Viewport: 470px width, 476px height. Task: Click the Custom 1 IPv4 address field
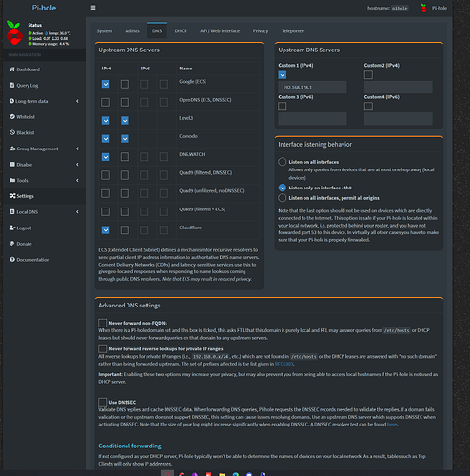tap(312, 87)
